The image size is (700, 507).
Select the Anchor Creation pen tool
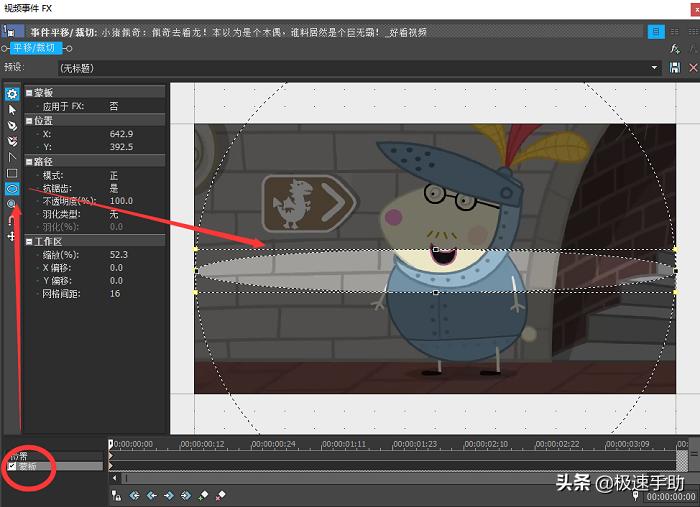click(x=12, y=126)
